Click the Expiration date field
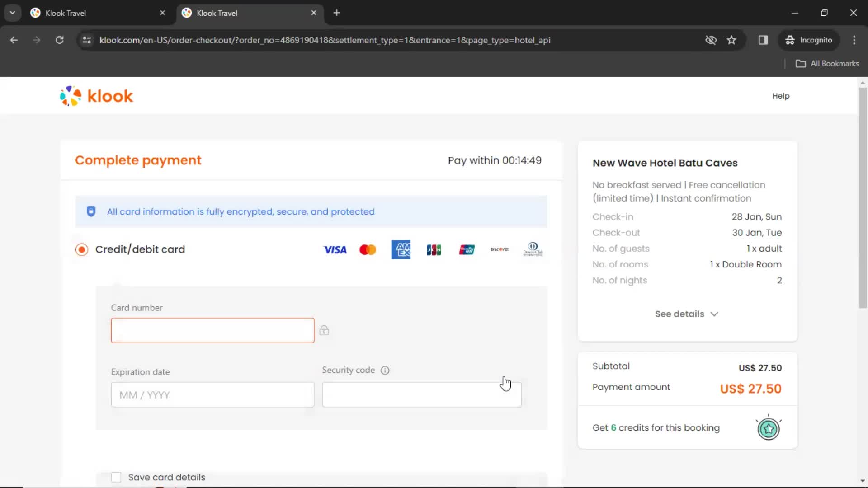 [212, 394]
